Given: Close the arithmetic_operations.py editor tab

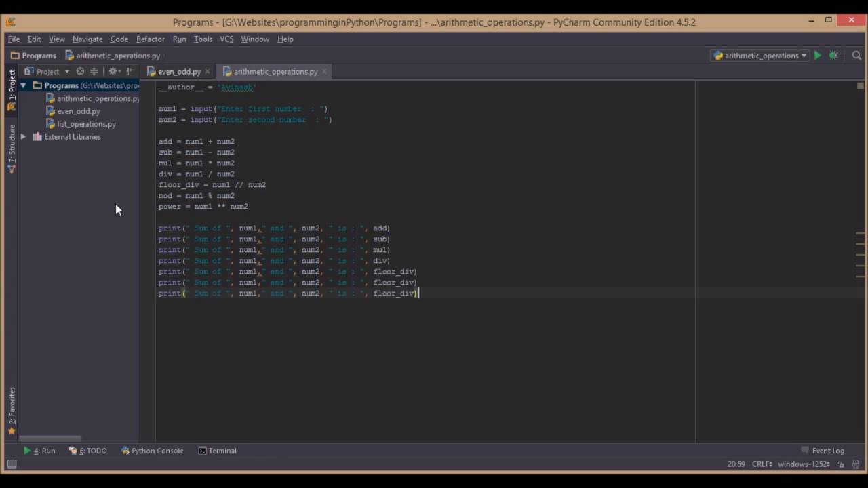Looking at the screenshot, I should coord(324,71).
